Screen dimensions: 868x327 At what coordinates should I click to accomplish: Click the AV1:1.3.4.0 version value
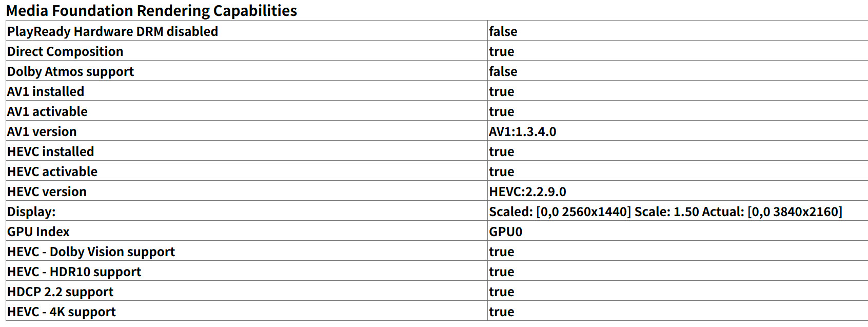[x=522, y=131]
